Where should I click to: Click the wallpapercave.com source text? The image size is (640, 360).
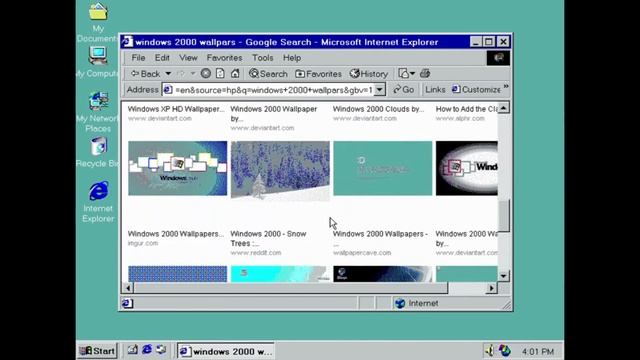[x=362, y=253]
